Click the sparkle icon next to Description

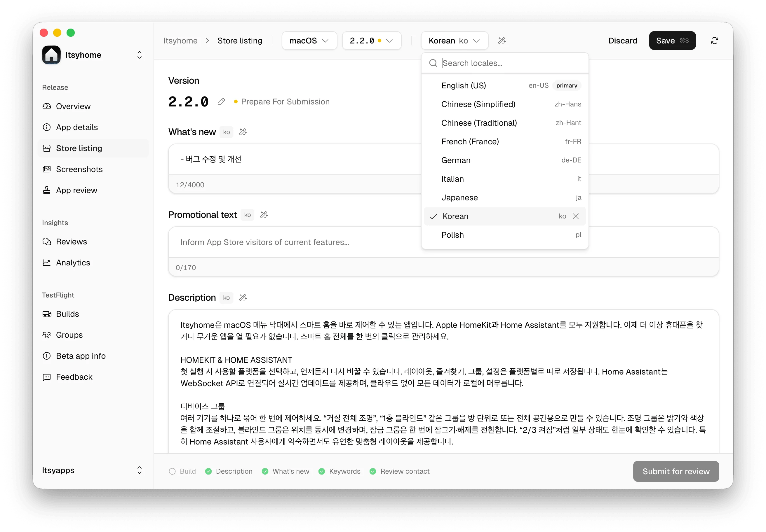(x=243, y=297)
